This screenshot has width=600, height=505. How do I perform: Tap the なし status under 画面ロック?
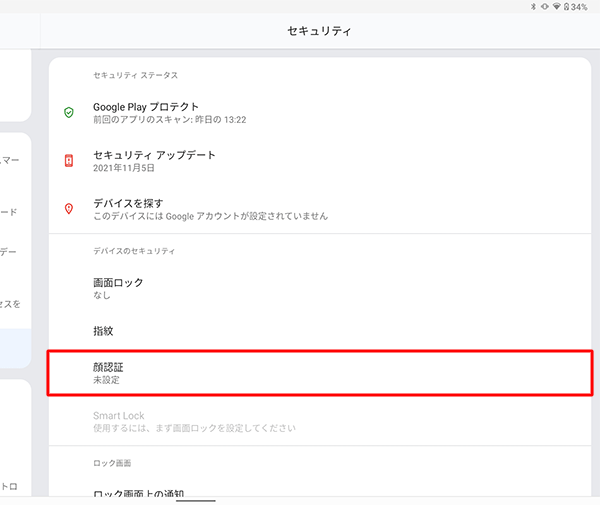click(102, 295)
